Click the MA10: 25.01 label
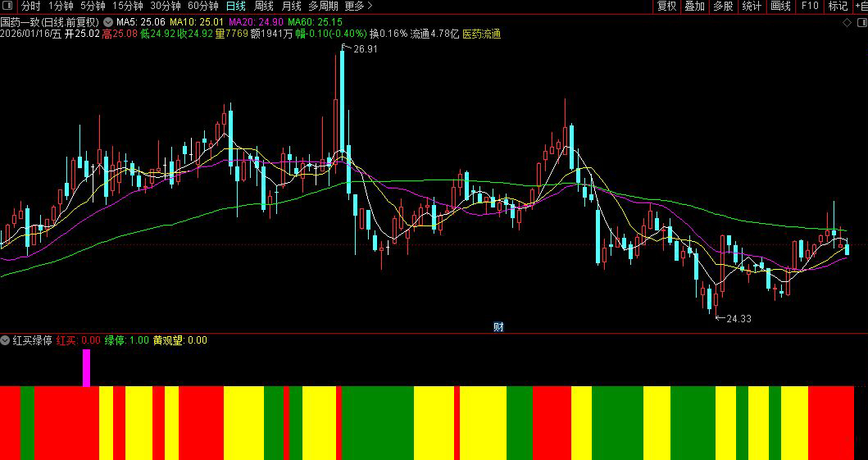 tap(197, 22)
